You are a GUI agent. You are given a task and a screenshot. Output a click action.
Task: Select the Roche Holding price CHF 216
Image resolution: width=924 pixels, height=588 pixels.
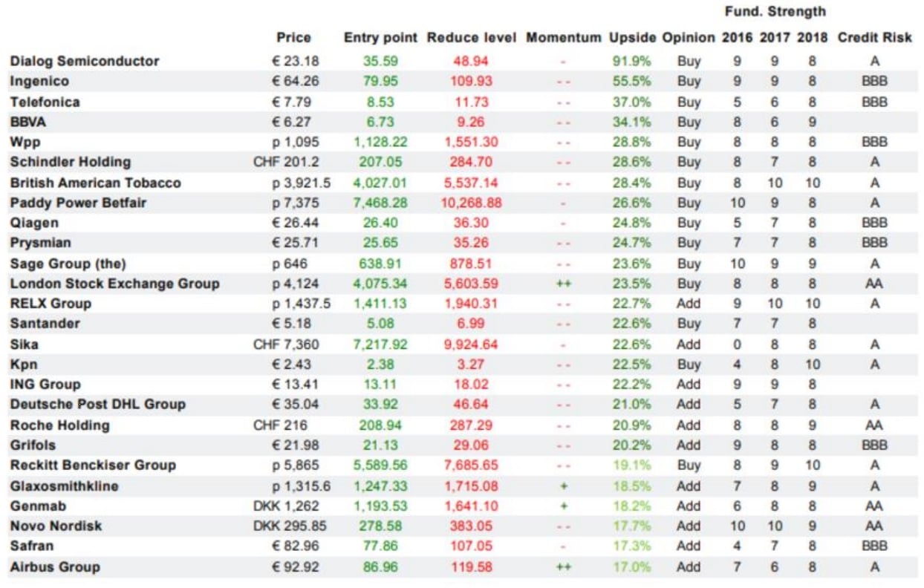(280, 425)
